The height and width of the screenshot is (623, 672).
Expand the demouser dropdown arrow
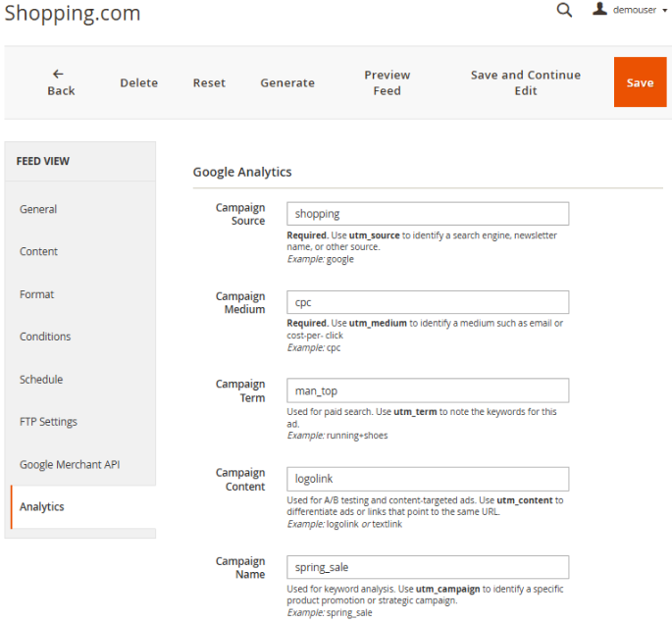[665, 10]
